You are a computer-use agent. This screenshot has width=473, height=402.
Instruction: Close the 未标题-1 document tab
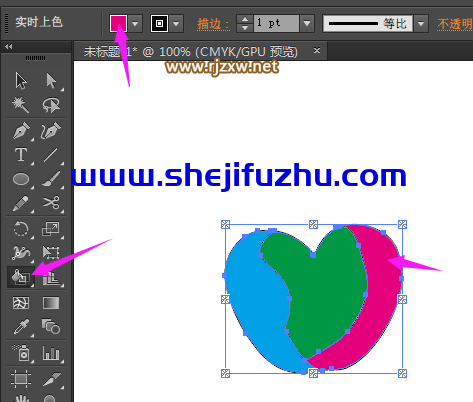click(x=317, y=50)
